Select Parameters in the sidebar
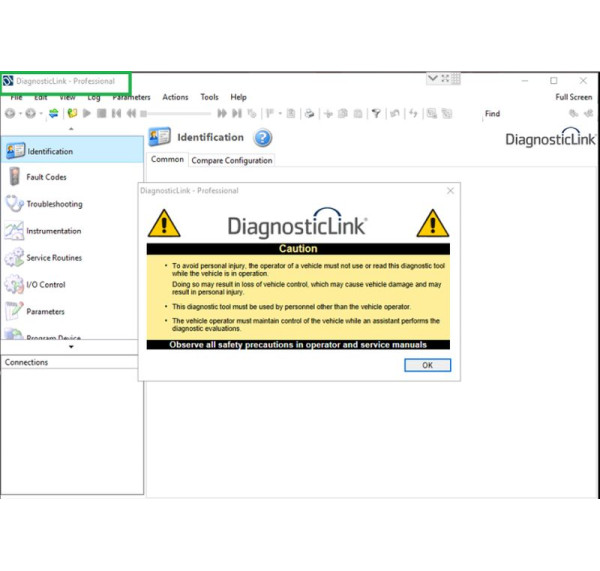The image size is (600, 571). [45, 312]
